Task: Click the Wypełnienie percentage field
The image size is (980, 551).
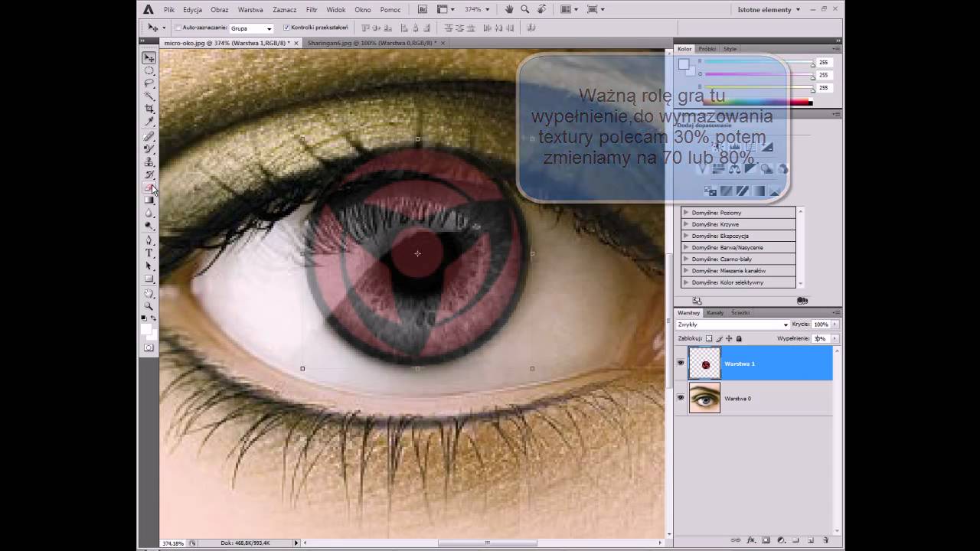Action: (820, 338)
